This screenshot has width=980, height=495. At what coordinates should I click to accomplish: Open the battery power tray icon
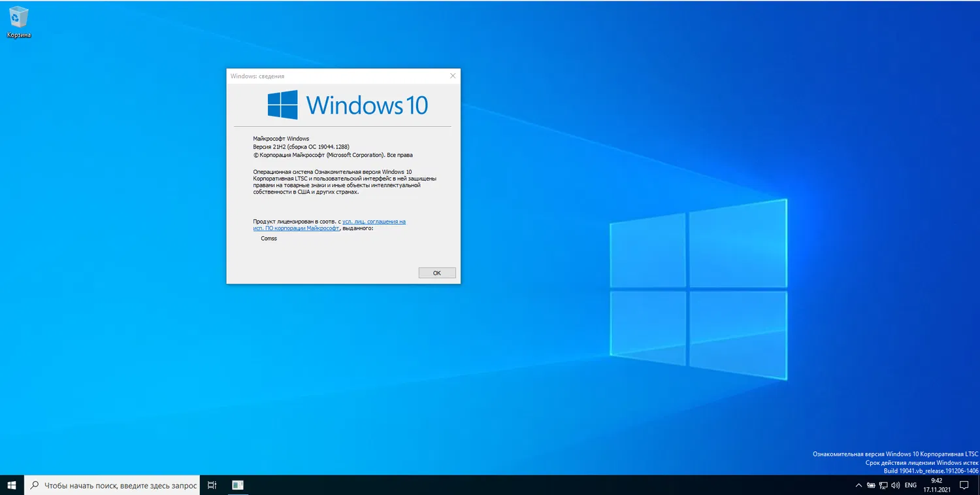pos(871,485)
